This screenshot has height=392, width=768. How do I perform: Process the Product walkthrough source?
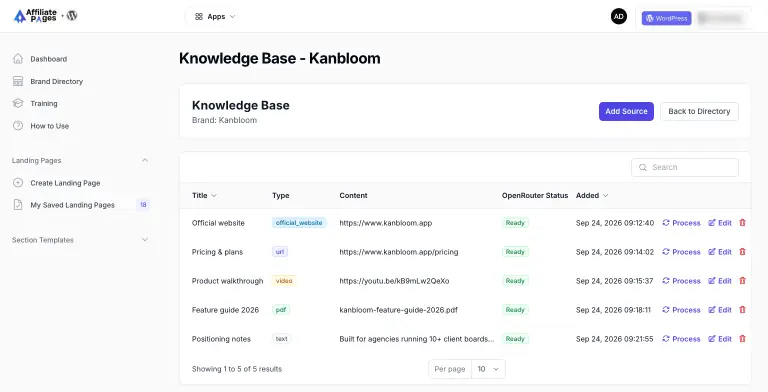pyautogui.click(x=681, y=281)
